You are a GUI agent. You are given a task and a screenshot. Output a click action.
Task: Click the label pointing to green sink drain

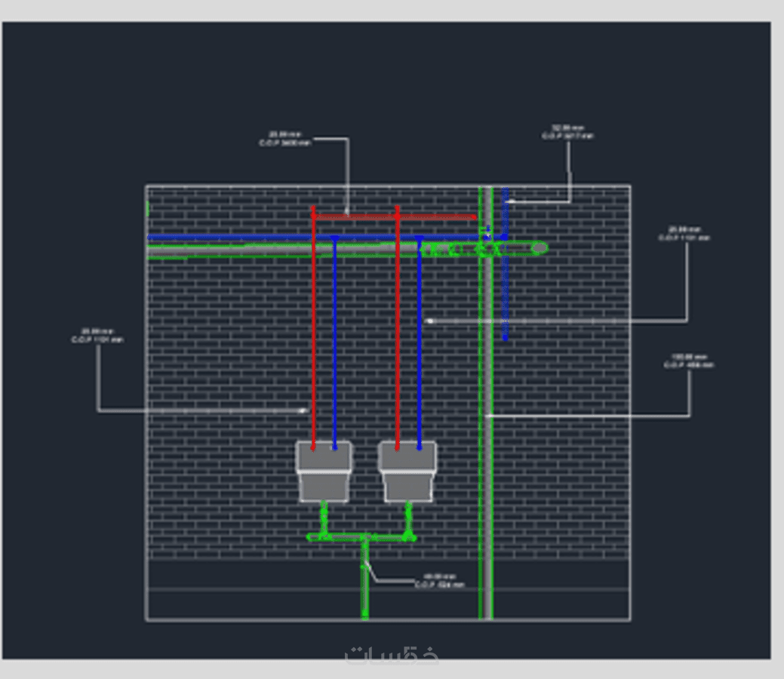(x=440, y=580)
